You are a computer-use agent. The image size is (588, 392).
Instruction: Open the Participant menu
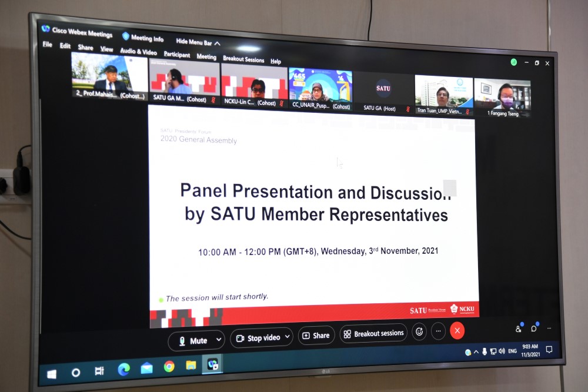176,55
